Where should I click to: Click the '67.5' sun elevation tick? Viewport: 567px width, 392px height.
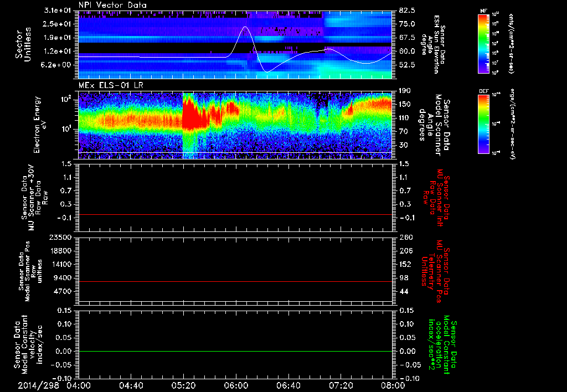pyautogui.click(x=407, y=38)
